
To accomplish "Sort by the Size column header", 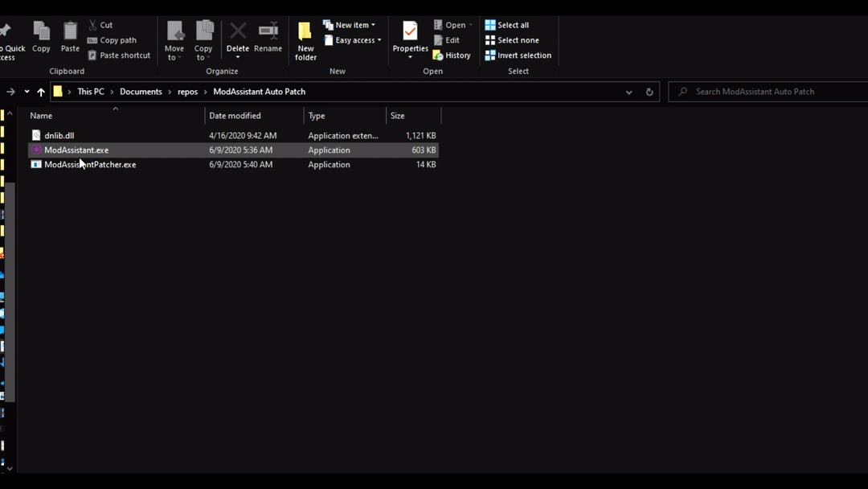I will click(x=414, y=116).
